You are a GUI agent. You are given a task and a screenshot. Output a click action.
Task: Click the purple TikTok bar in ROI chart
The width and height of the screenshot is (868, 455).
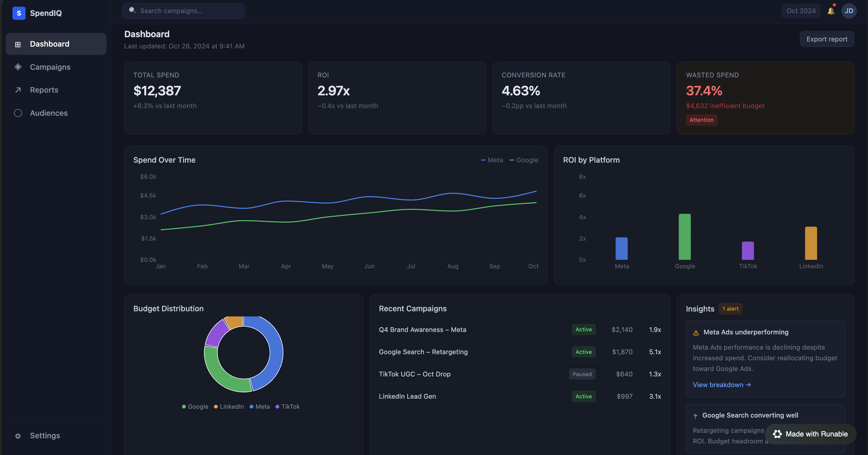point(748,251)
